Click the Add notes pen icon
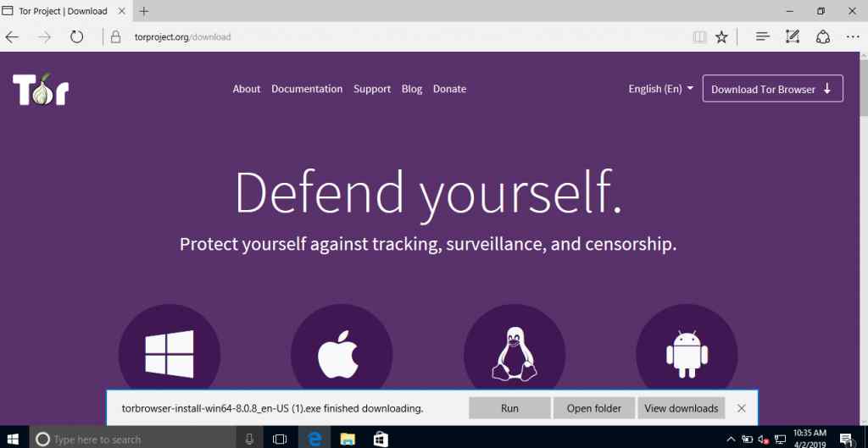The width and height of the screenshot is (868, 448). [x=793, y=37]
